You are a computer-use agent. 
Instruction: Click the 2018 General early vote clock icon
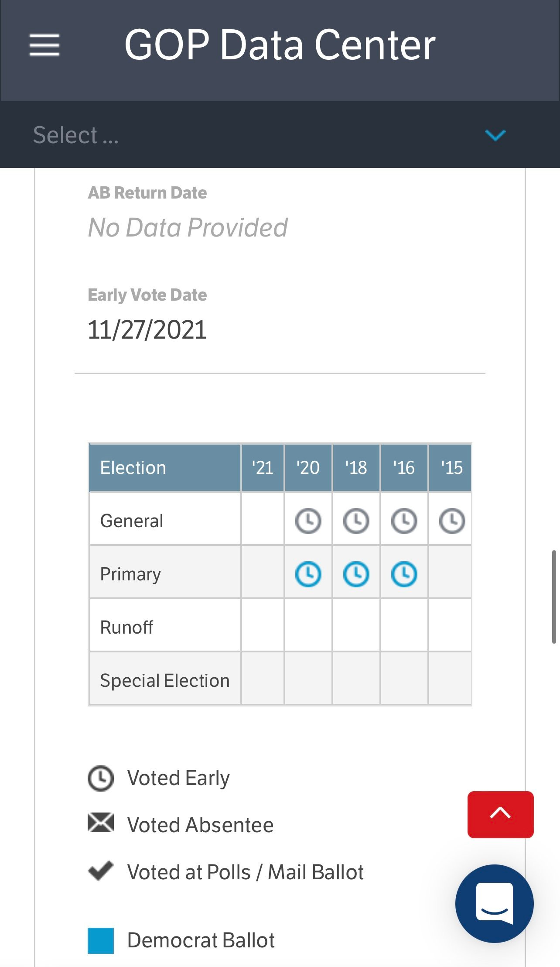(356, 521)
